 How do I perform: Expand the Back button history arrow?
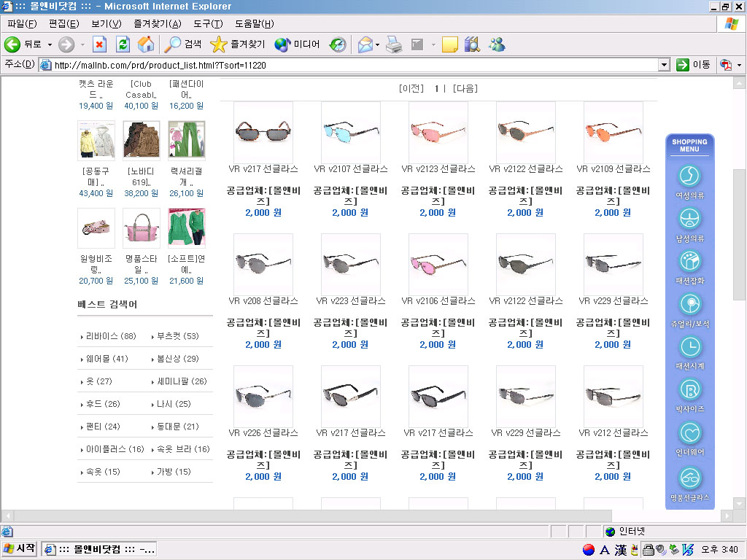pos(50,44)
